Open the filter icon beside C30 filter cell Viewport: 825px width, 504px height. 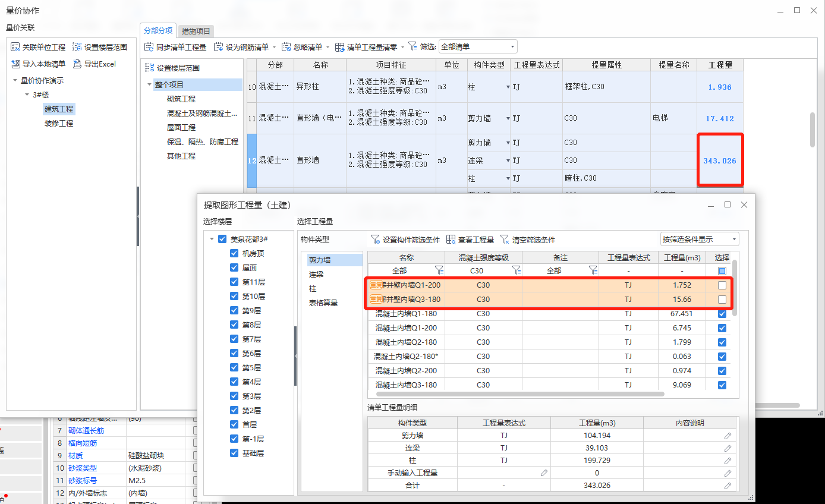pos(517,270)
